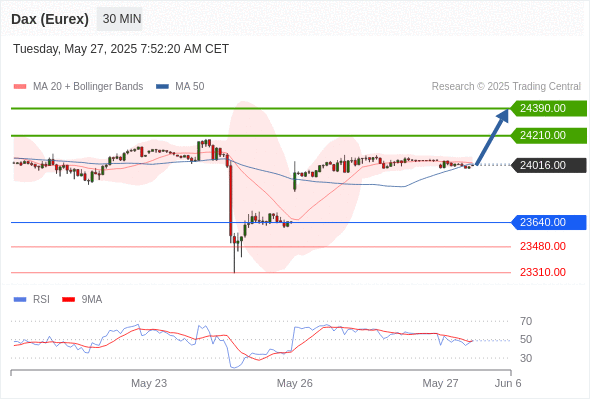Click the RSI 70 level label

point(526,321)
